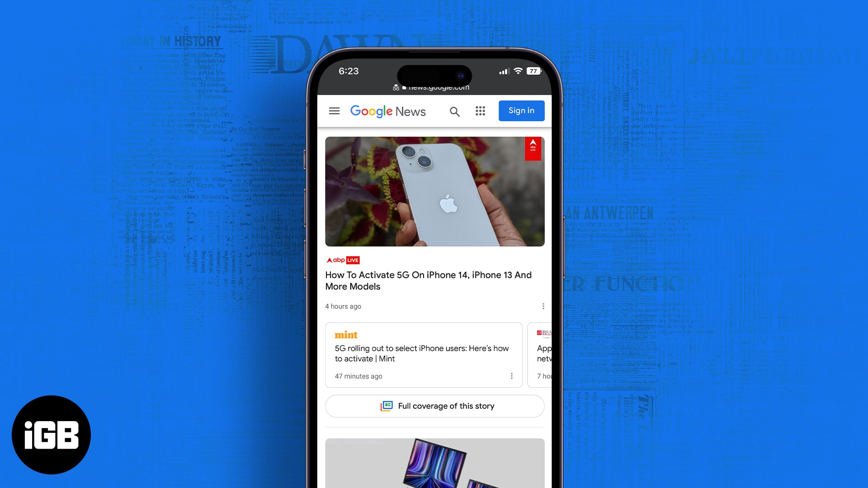
Task: Click Full coverage of this story button
Action: tap(434, 406)
